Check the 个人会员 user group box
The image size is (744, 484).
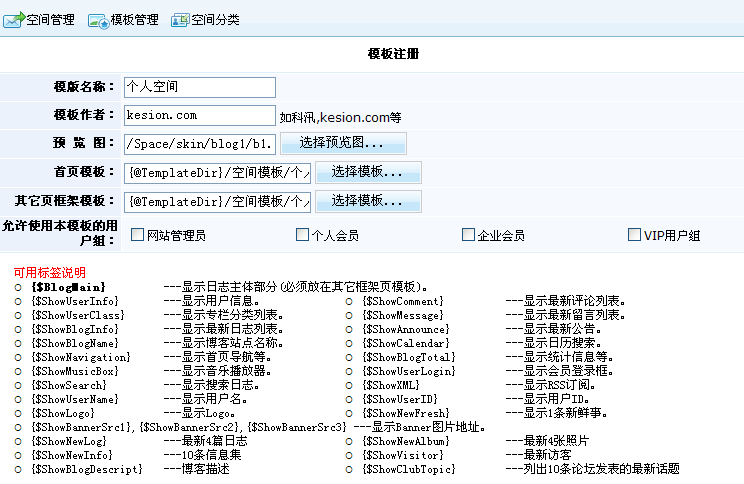(303, 235)
